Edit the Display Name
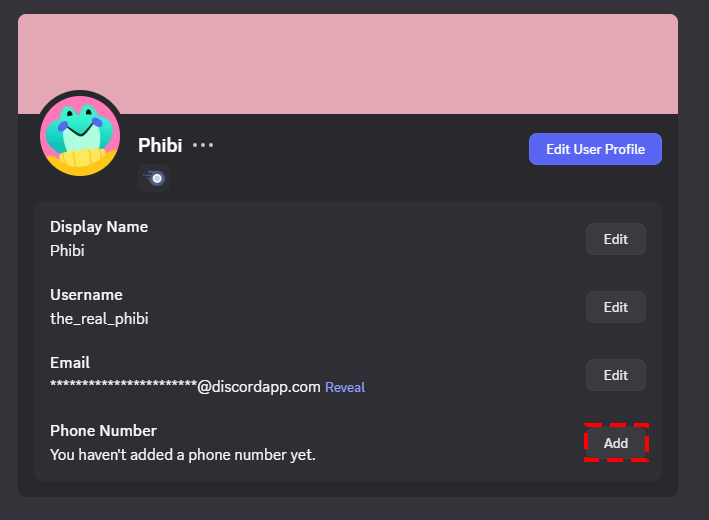The height and width of the screenshot is (520, 709). click(x=615, y=239)
